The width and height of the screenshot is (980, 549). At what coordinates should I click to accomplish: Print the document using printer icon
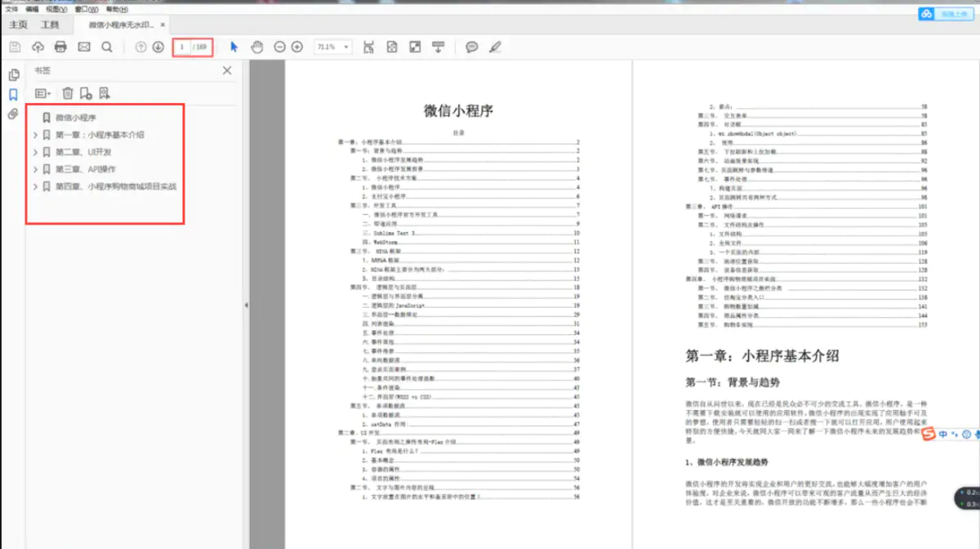(60, 47)
